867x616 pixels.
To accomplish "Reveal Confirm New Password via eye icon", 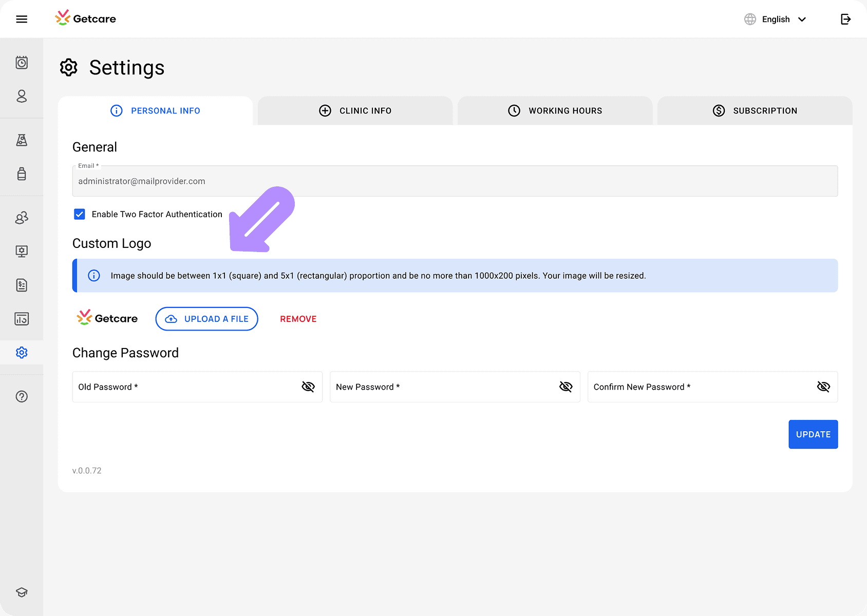I will pyautogui.click(x=823, y=387).
